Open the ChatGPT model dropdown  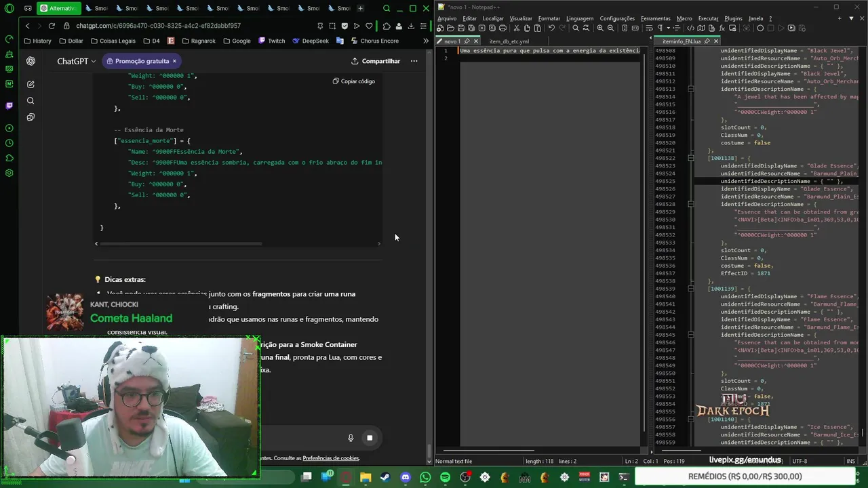click(77, 61)
